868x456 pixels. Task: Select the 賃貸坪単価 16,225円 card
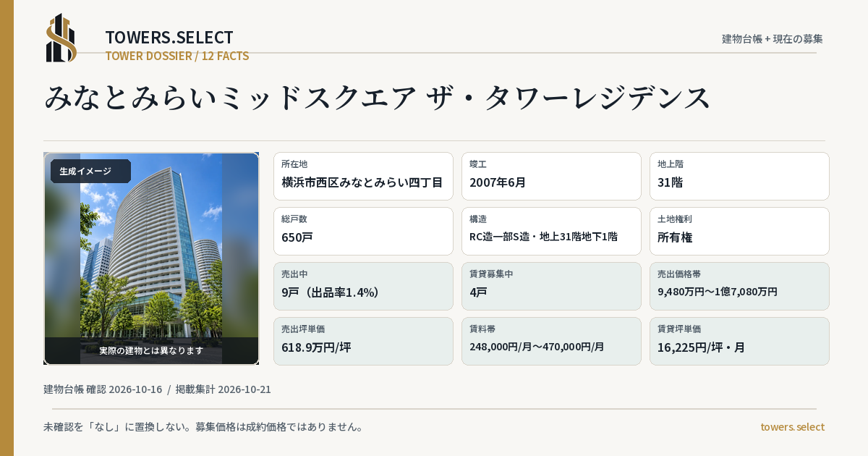[x=739, y=341]
